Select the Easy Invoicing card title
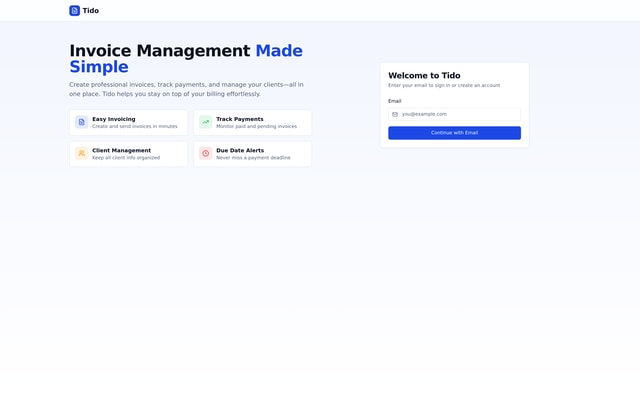The image size is (640, 400). pyautogui.click(x=113, y=119)
